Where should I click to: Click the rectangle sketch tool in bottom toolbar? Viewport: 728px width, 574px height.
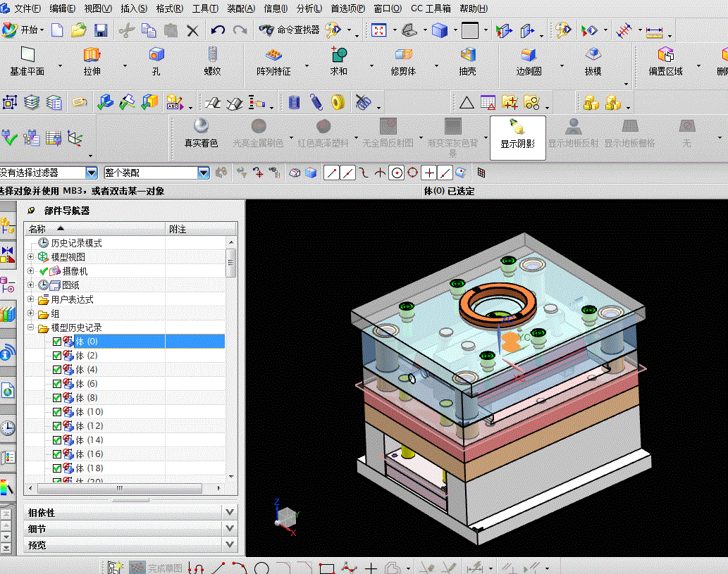coord(327,568)
